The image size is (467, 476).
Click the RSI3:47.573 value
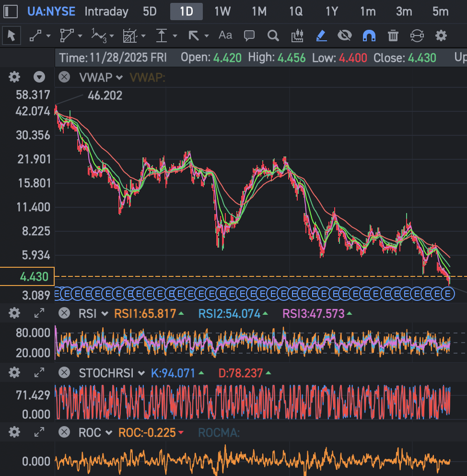point(314,314)
